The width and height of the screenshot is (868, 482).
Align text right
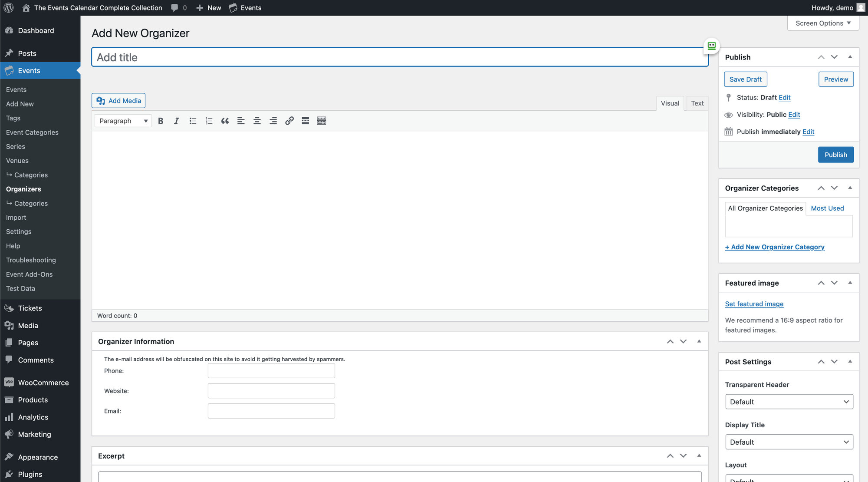(273, 121)
